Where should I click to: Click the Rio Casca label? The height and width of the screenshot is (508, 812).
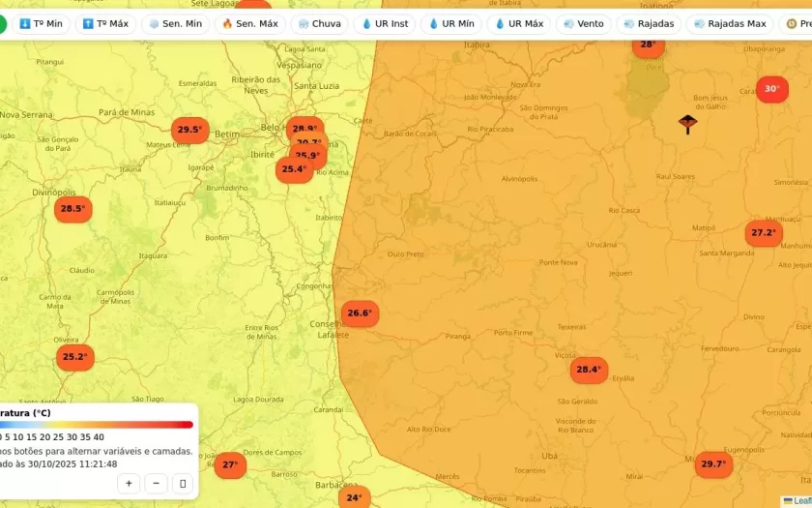point(624,211)
